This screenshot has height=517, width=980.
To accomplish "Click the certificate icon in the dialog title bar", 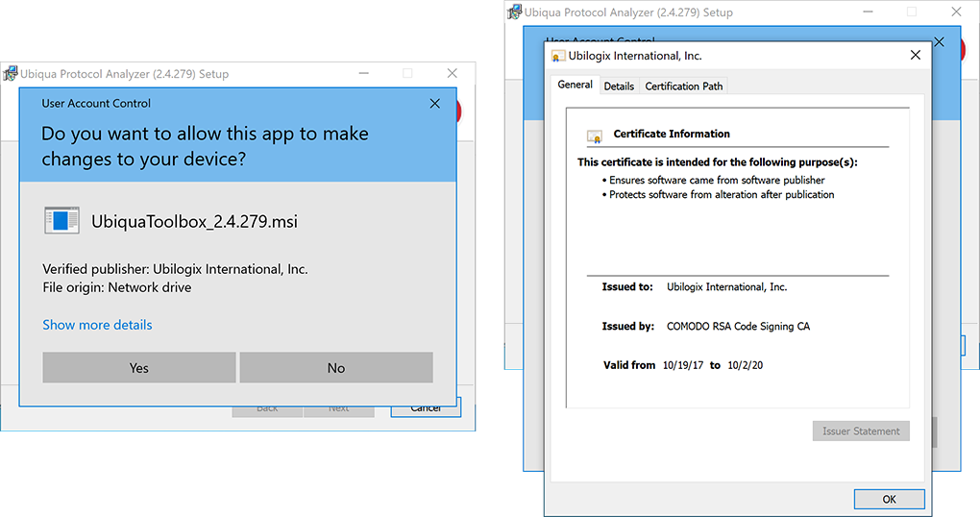I will (558, 57).
